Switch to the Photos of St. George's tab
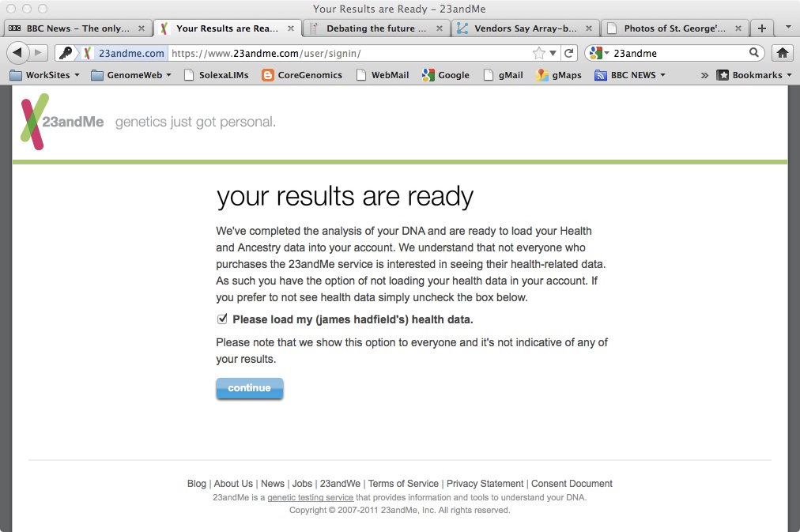Viewport: 800px width, 532px height. pos(674,28)
